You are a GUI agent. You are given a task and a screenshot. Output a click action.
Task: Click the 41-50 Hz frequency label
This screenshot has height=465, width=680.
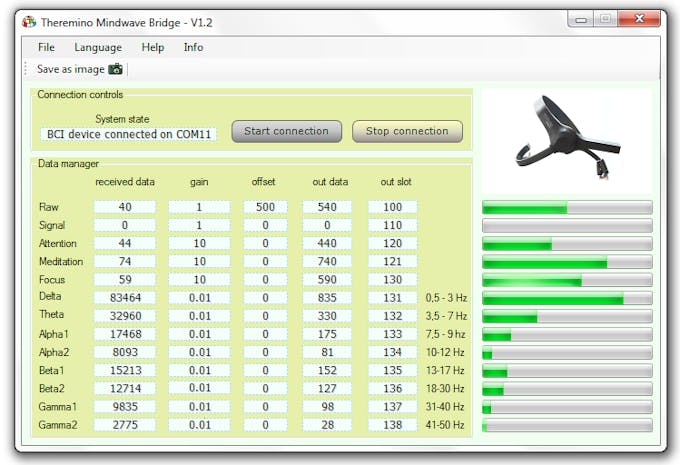[445, 425]
